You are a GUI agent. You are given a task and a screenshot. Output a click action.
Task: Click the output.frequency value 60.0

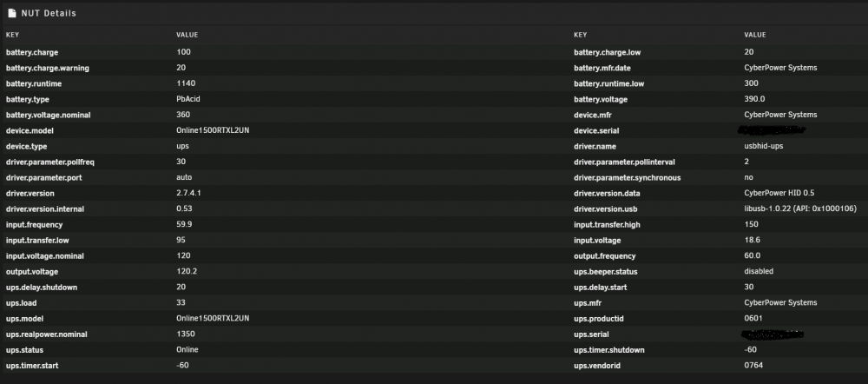pos(753,255)
